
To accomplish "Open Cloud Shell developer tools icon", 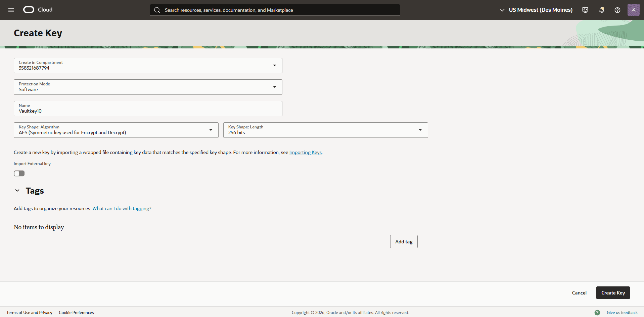I will (x=585, y=10).
